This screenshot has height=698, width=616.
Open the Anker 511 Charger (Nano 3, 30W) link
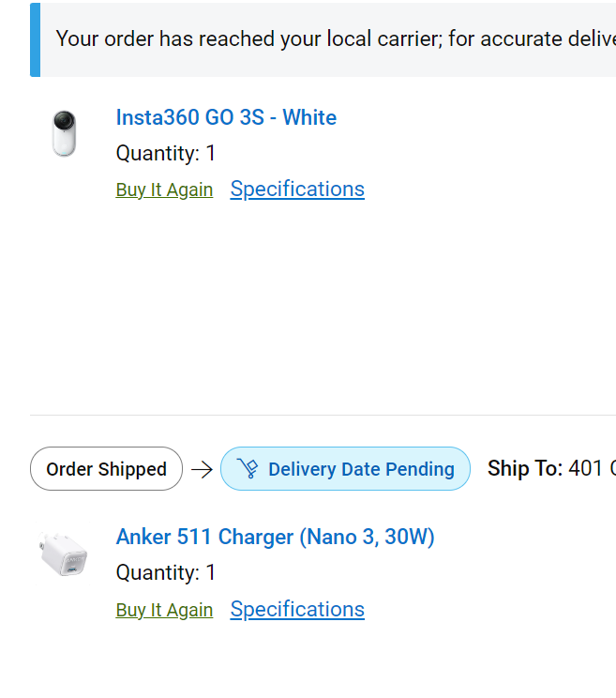pyautogui.click(x=275, y=537)
